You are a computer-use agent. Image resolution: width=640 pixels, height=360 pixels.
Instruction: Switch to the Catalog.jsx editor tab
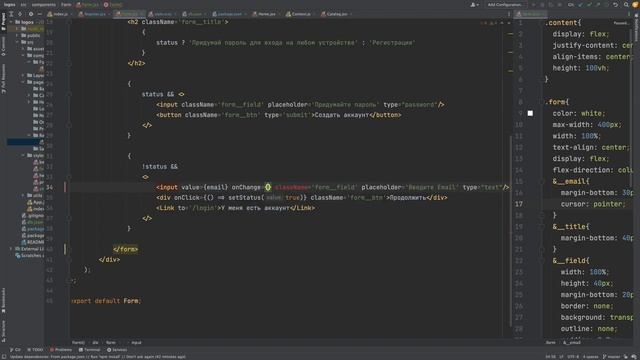tap(336, 14)
